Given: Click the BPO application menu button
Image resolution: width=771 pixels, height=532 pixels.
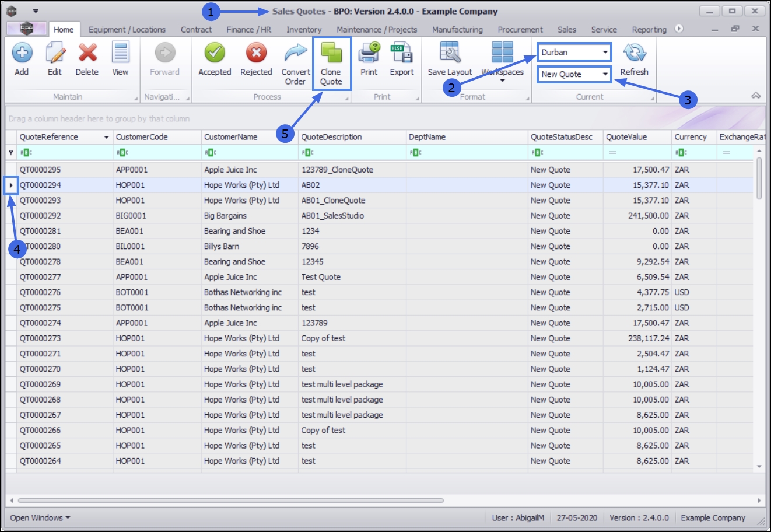Looking at the screenshot, I should (26, 29).
